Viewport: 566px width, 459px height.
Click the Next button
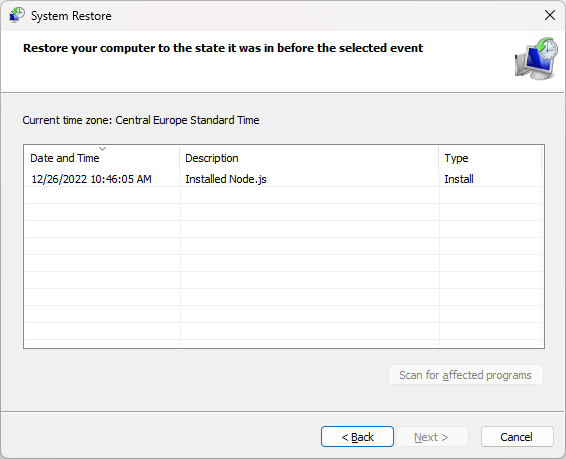[432, 437]
